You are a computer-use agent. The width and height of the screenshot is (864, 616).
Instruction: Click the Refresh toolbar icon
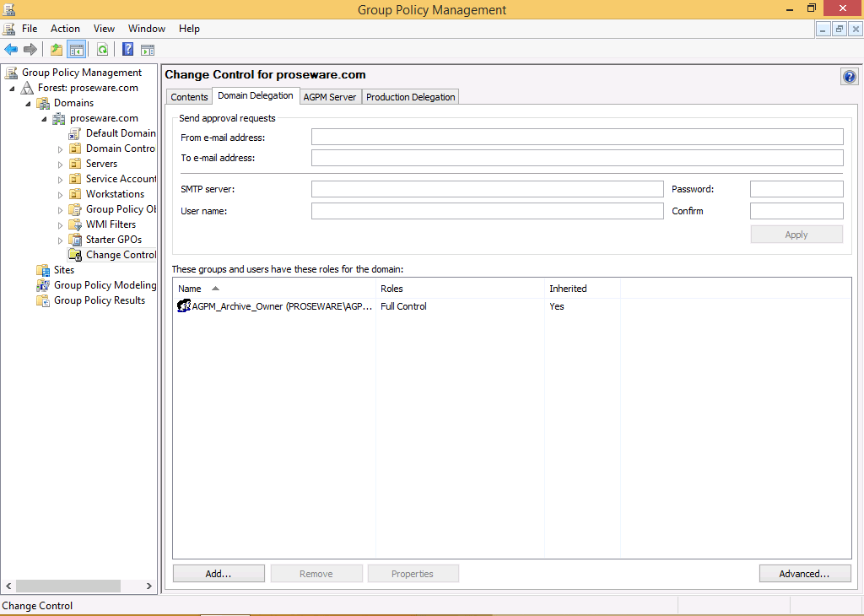coord(102,50)
